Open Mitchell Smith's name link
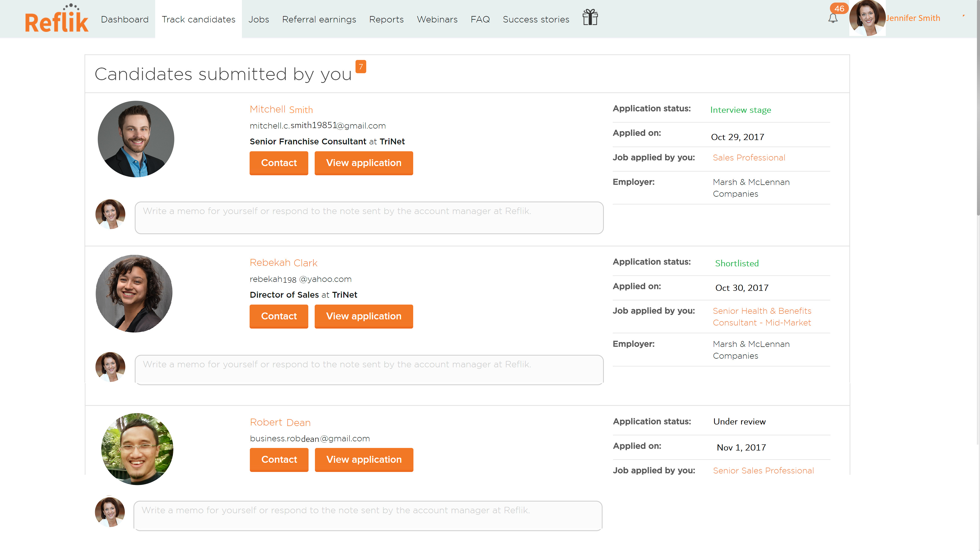The height and width of the screenshot is (551, 980). [281, 109]
